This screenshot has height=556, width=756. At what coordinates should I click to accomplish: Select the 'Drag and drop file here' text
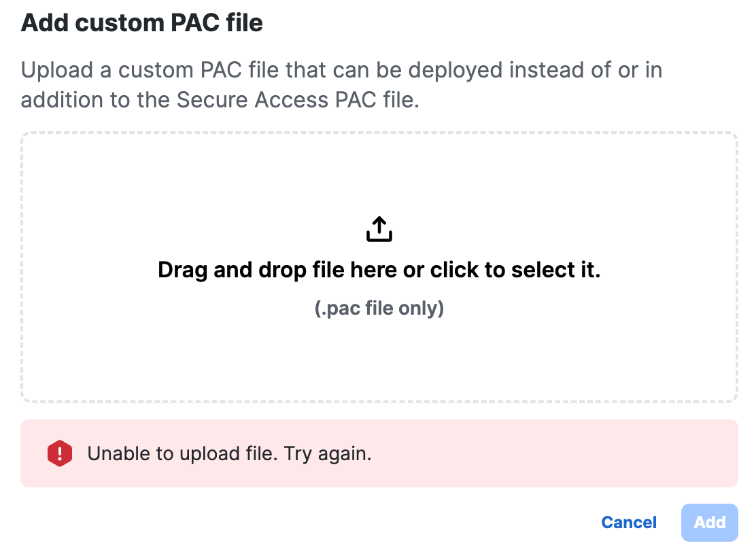[379, 270]
